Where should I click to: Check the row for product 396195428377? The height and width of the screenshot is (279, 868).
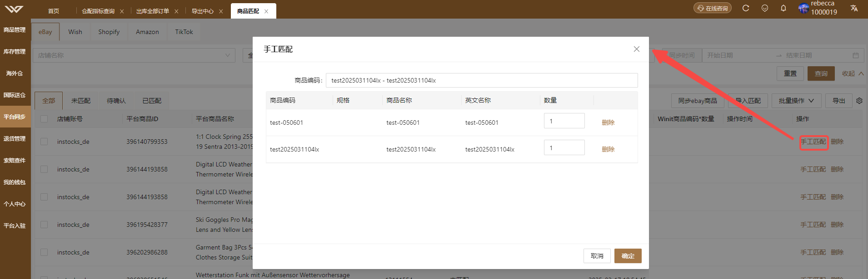click(44, 225)
